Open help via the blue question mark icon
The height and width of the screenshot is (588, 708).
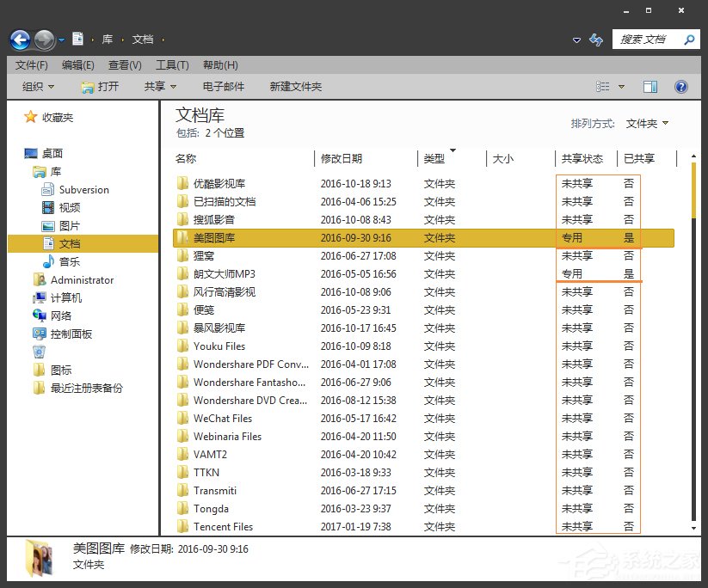[x=682, y=86]
